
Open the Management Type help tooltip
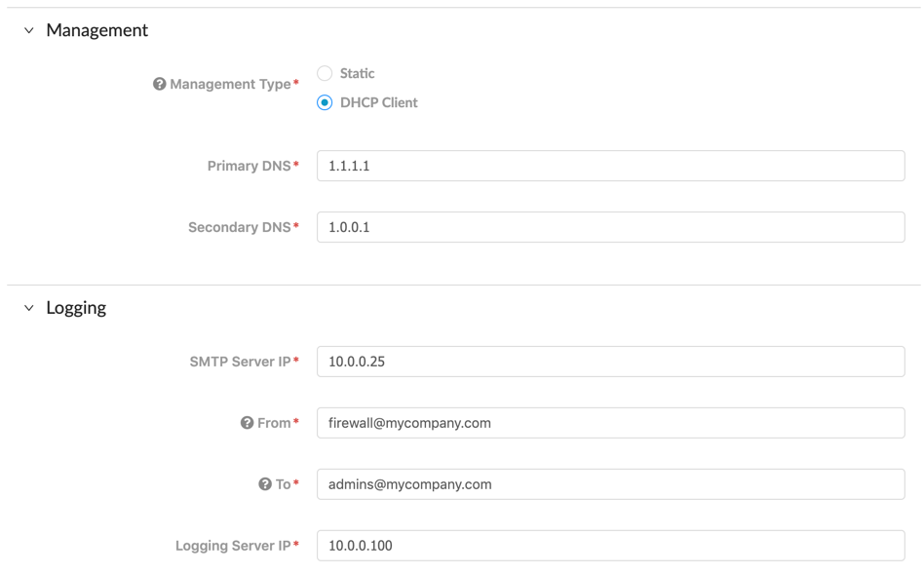coord(160,84)
